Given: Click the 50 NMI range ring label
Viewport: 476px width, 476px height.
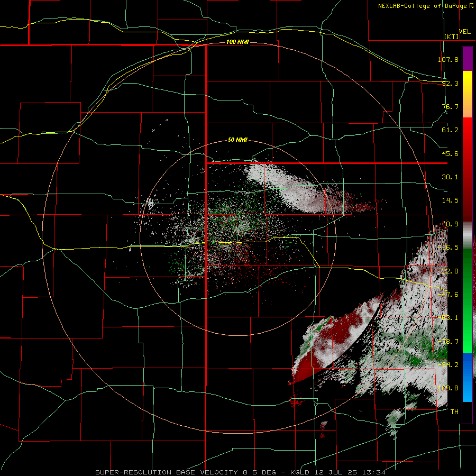Looking at the screenshot, I should [237, 140].
